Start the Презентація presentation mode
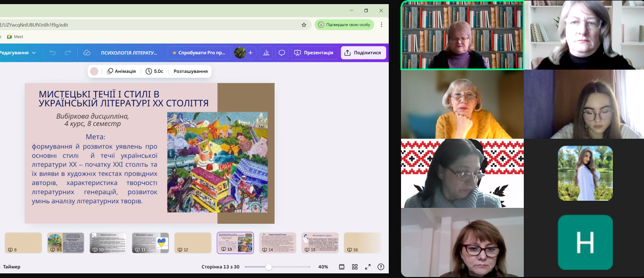 pos(314,53)
